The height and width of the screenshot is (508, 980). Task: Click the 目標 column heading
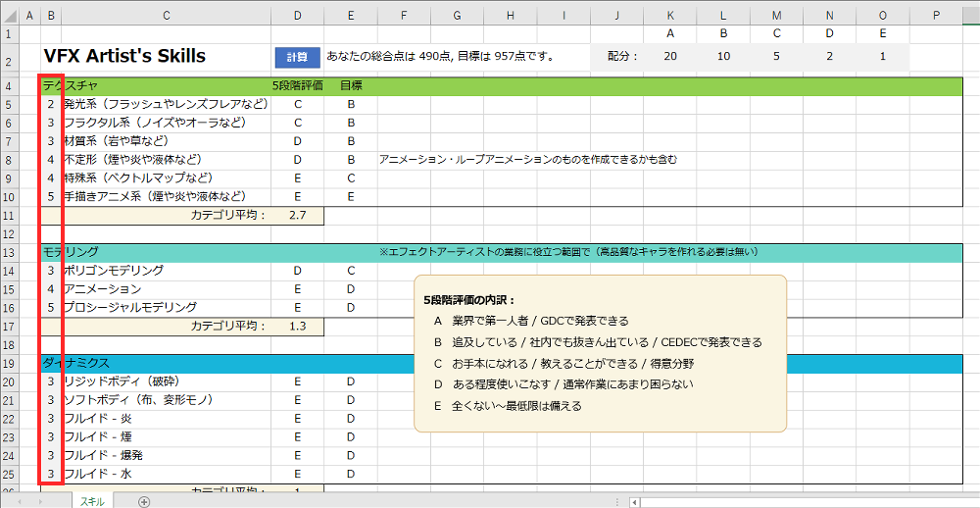pyautogui.click(x=351, y=86)
